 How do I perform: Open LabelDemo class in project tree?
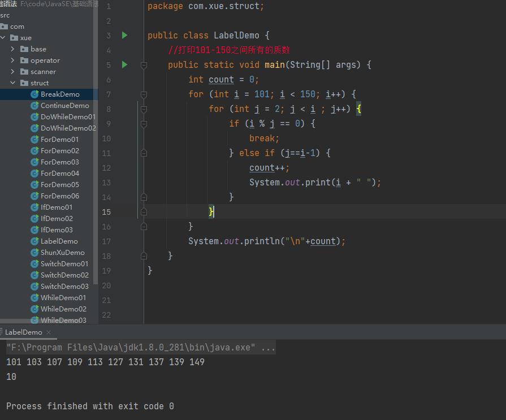tap(59, 241)
